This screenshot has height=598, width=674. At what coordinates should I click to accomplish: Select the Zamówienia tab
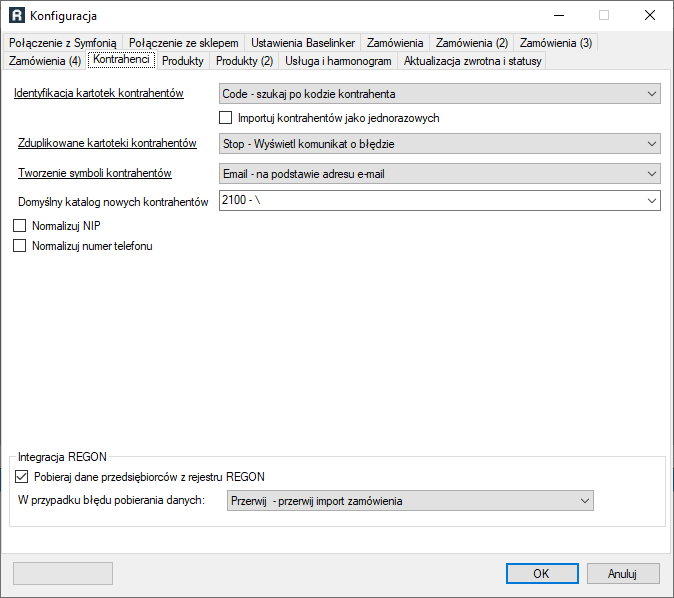tap(395, 43)
